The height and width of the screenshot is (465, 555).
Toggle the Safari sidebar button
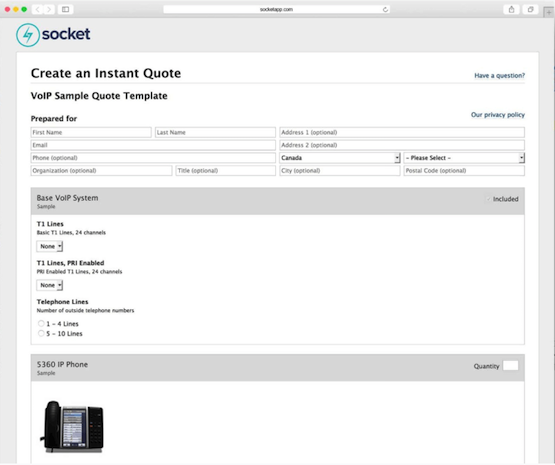point(65,9)
